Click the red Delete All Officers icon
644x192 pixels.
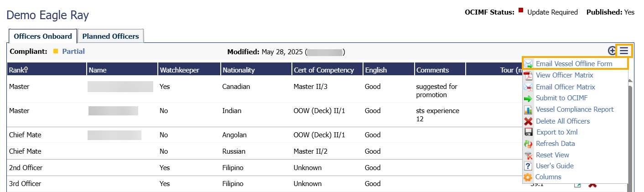(528, 121)
